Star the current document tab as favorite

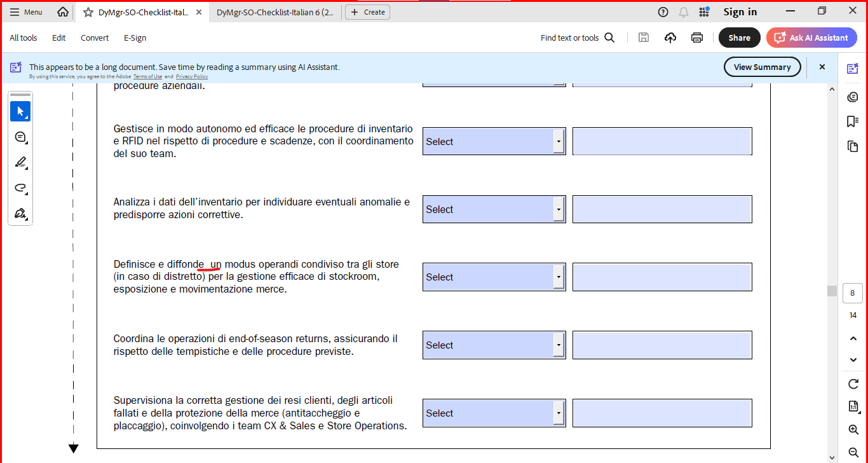pos(88,12)
